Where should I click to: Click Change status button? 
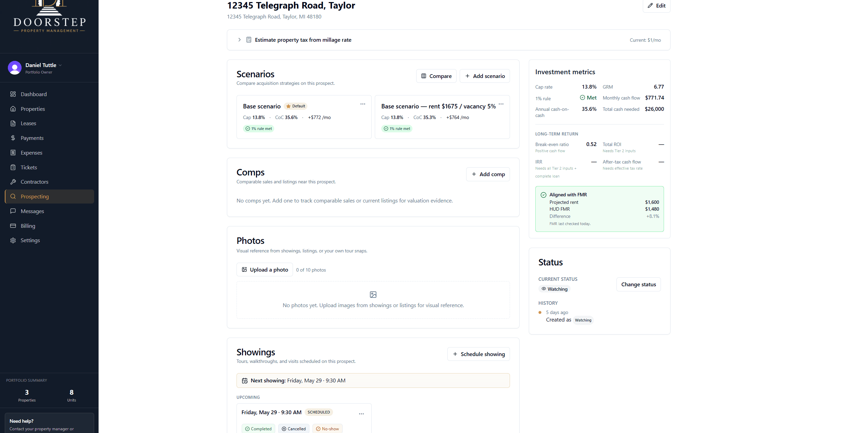click(639, 284)
